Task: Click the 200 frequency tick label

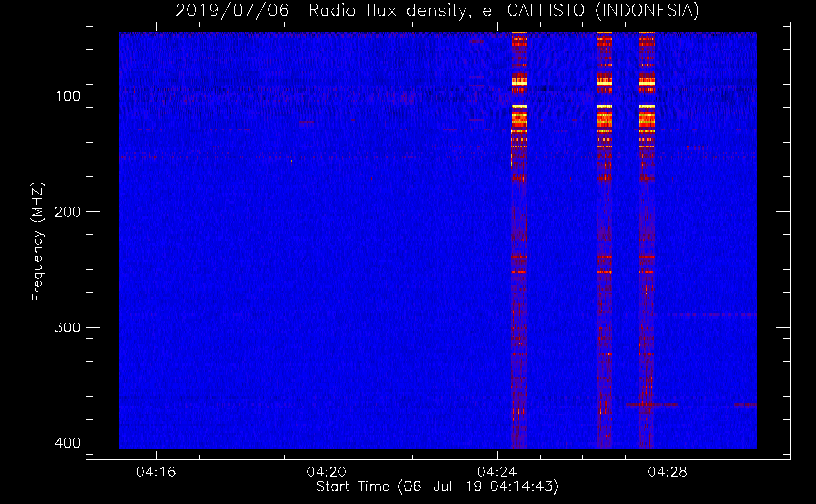Action: pyautogui.click(x=68, y=212)
